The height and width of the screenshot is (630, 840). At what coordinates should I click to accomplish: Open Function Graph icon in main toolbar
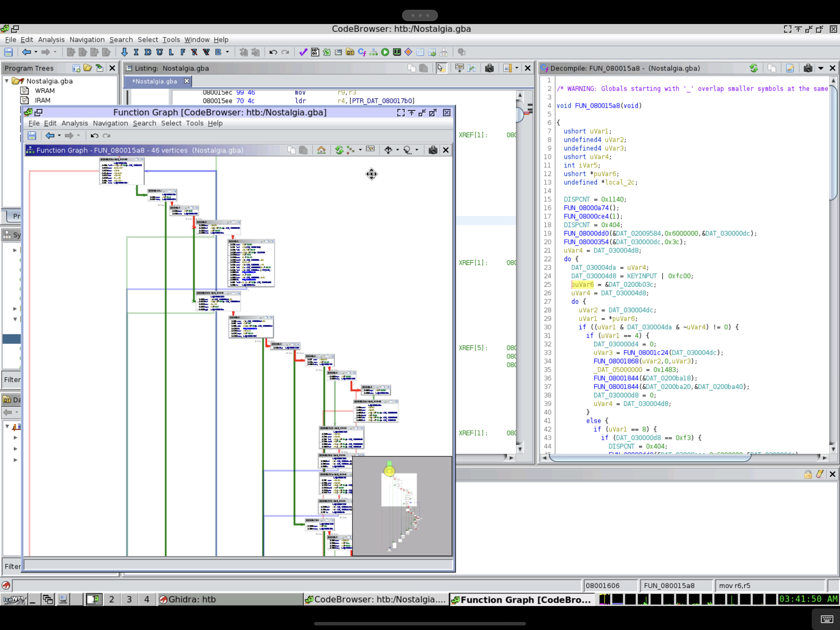pyautogui.click(x=374, y=52)
